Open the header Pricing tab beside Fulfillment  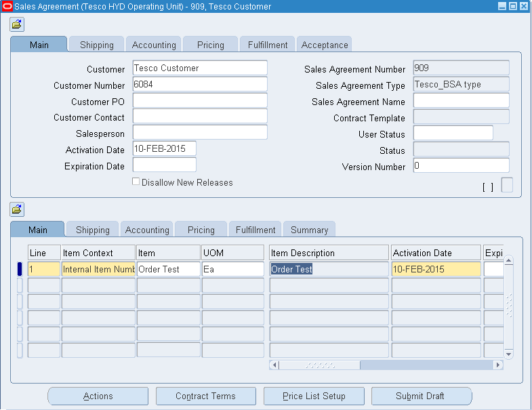click(211, 45)
